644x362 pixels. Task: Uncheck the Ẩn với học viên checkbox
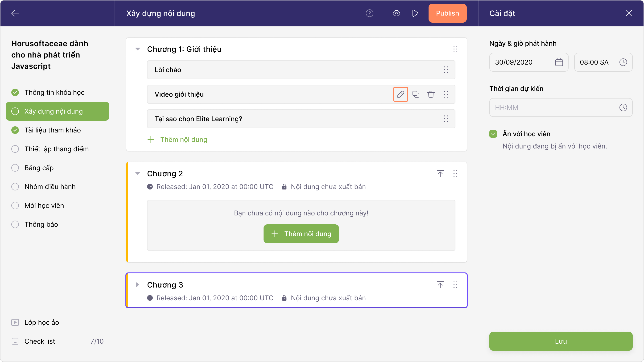[x=493, y=134]
